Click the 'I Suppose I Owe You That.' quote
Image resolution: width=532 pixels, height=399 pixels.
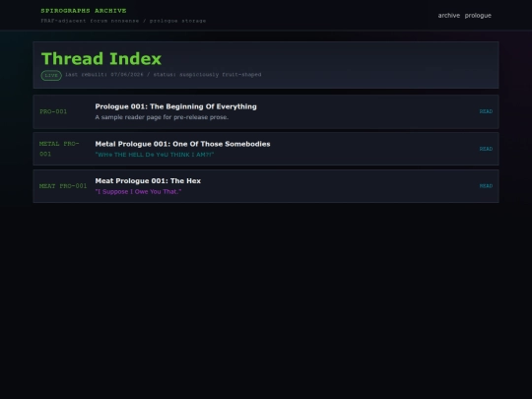click(138, 192)
